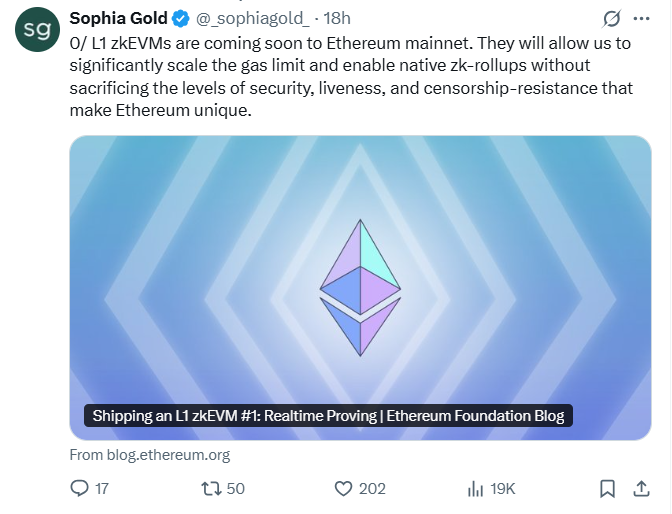The height and width of the screenshot is (514, 672).
Task: Bookmark this post
Action: 607,488
